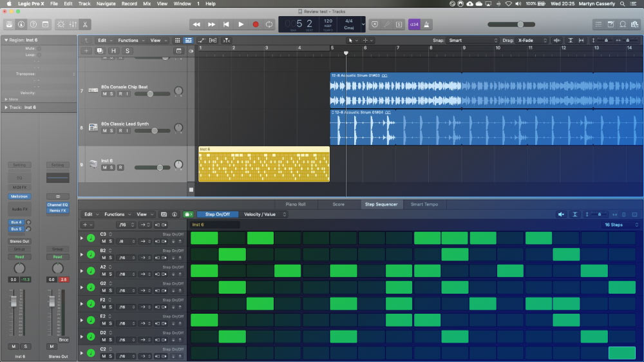Select 12-8 Acoustic Strum 01#03 audio region
The width and height of the screenshot is (644, 362).
click(x=486, y=90)
